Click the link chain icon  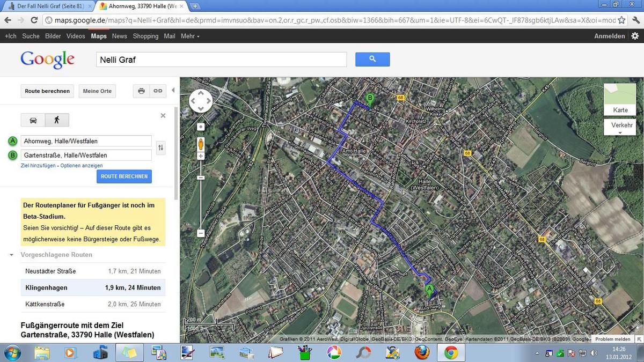point(158,91)
